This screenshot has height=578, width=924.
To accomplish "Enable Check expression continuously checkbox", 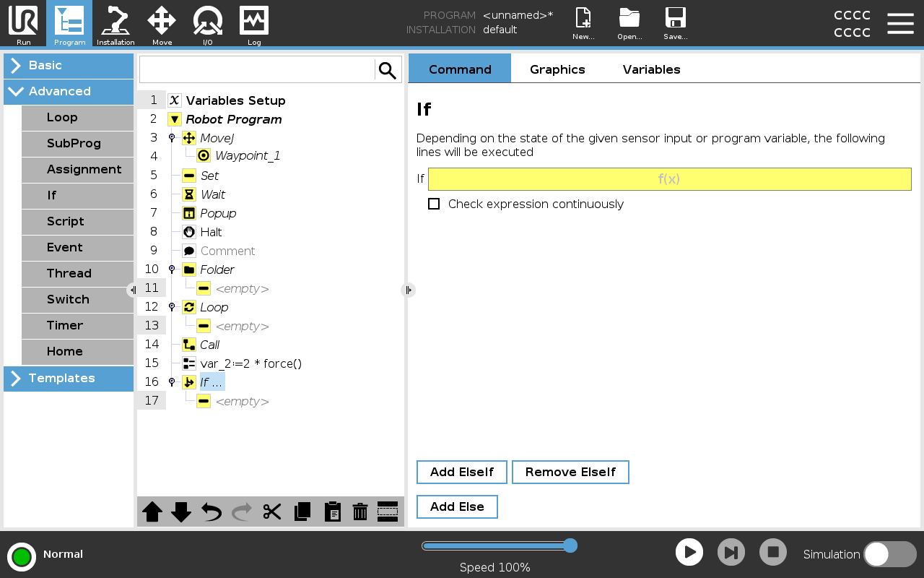I will pos(434,204).
